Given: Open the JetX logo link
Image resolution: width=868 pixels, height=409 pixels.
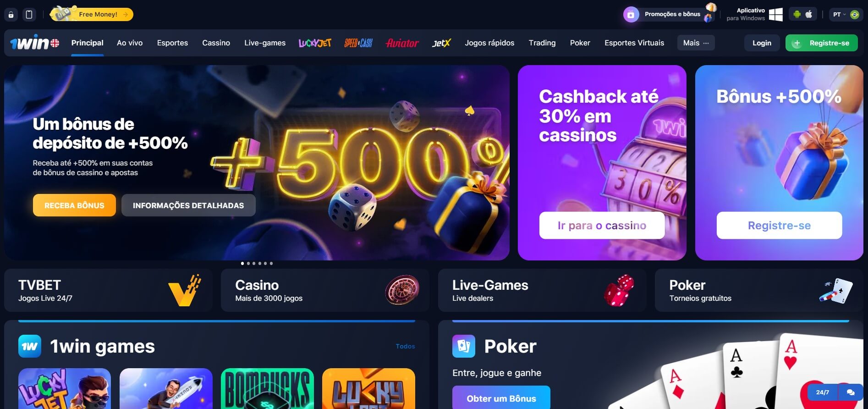Looking at the screenshot, I should (441, 43).
